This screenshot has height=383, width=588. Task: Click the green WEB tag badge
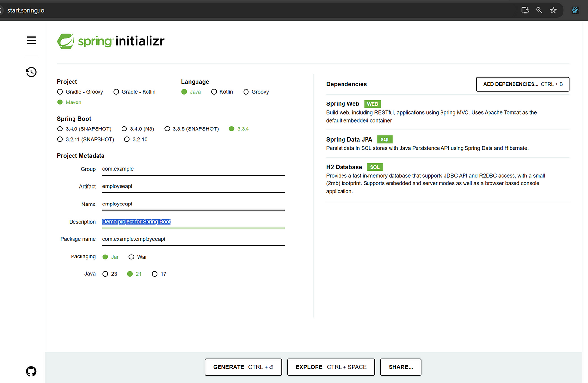373,104
